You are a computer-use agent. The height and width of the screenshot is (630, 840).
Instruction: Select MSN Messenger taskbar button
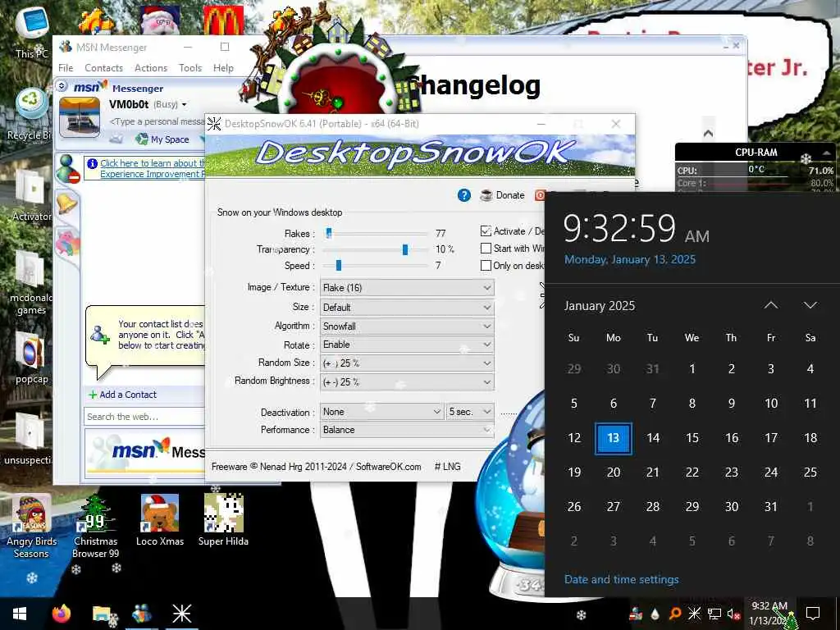pyautogui.click(x=141, y=614)
